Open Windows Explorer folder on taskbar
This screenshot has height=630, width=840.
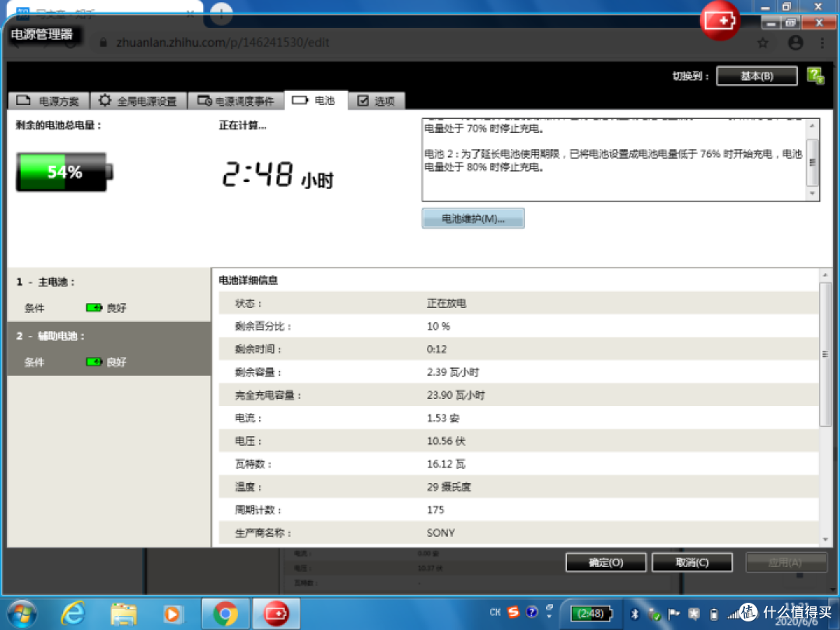pos(124,614)
